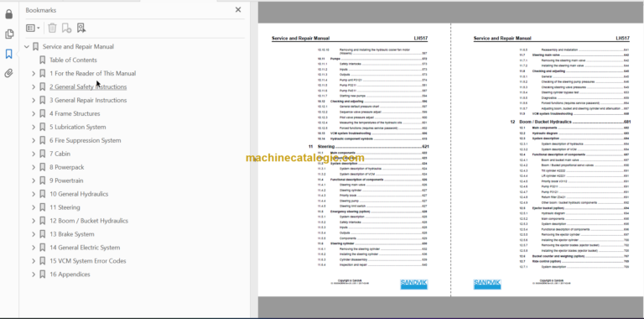Expand 12 Boom / Bucket Hydraulics bookmark
The width and height of the screenshot is (644, 319).
tap(34, 221)
